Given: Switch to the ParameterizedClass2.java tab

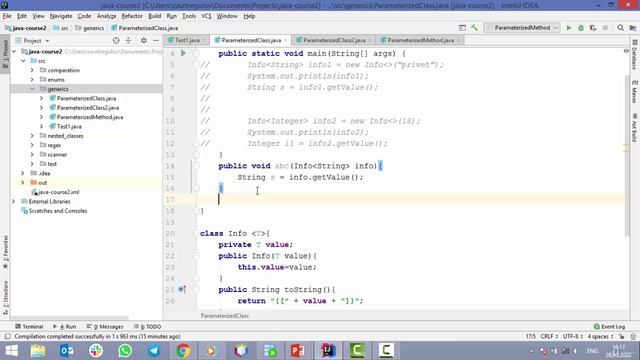Looking at the screenshot, I should pyautogui.click(x=334, y=40).
